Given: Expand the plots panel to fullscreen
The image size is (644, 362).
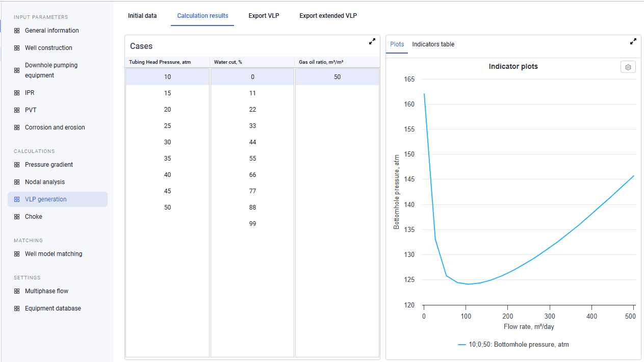Looking at the screenshot, I should coord(633,42).
